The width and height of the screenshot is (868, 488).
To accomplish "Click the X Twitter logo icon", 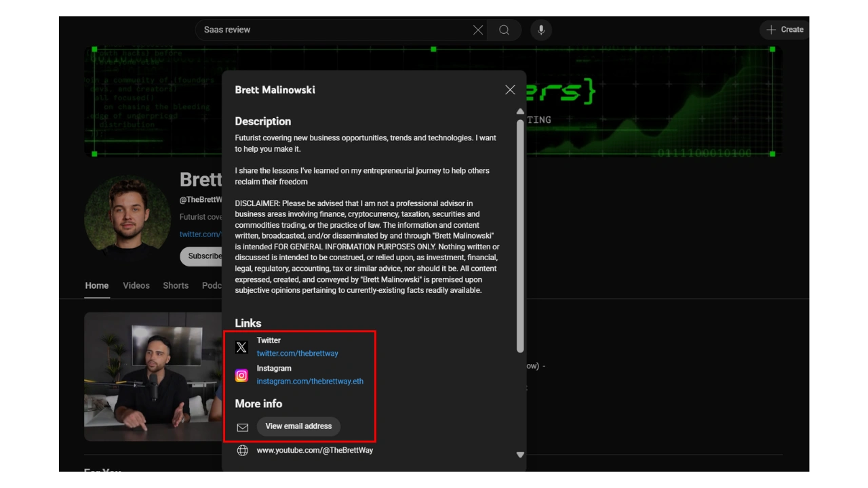I will (x=241, y=347).
